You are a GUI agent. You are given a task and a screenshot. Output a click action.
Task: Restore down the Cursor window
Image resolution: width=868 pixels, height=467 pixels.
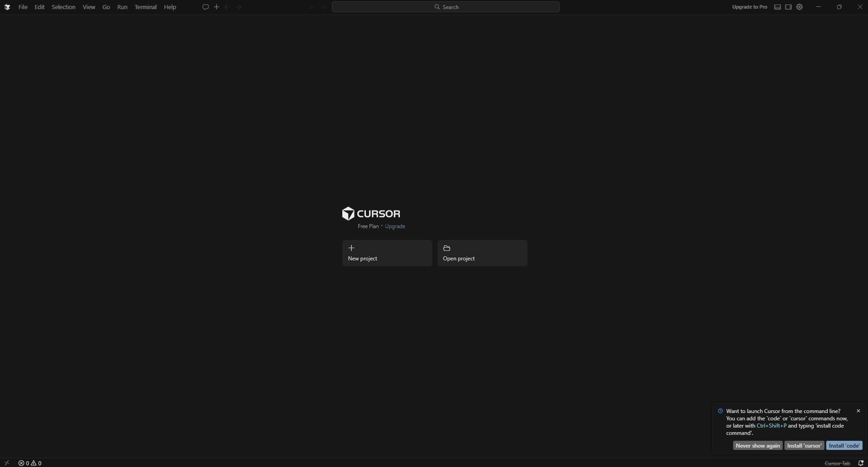click(x=839, y=7)
